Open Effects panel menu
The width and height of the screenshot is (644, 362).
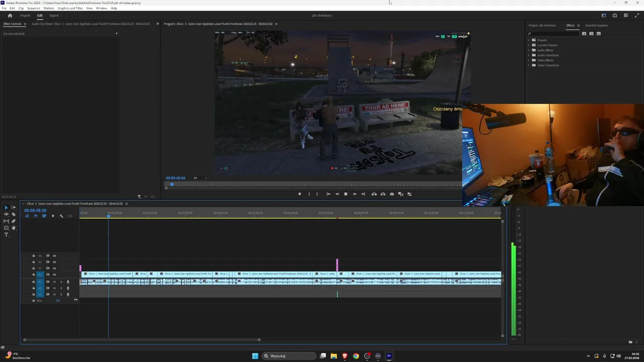pyautogui.click(x=579, y=26)
